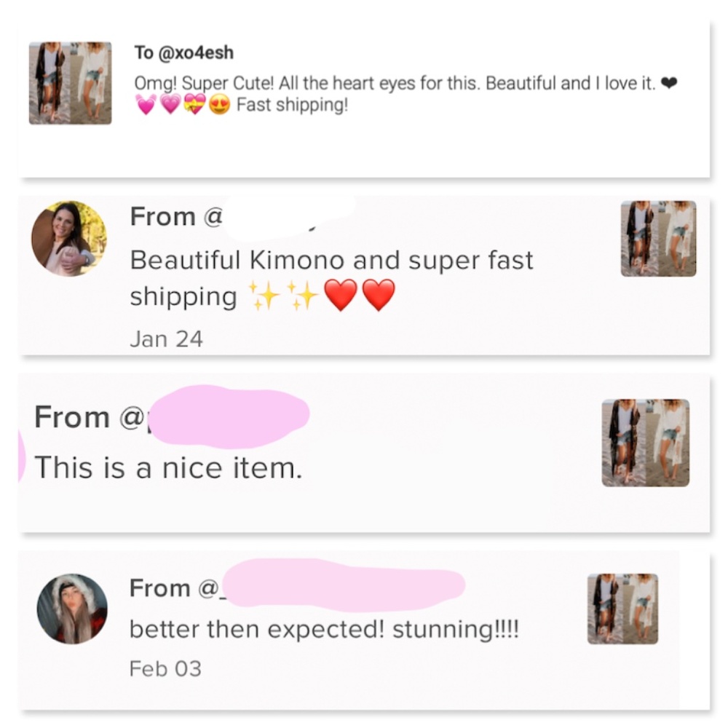Open the product thumbnail on the Feb 03 review
The height and width of the screenshot is (728, 728).
622,609
